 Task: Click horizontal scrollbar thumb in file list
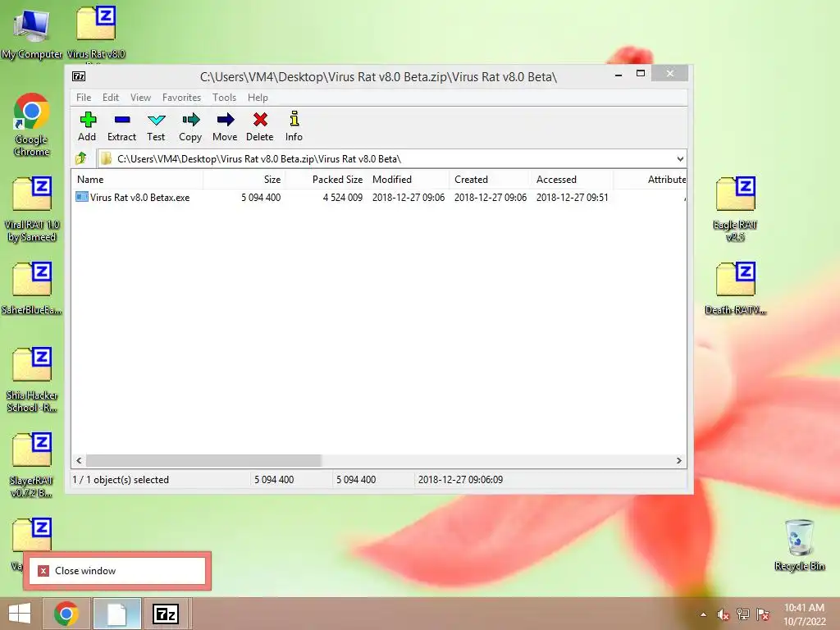[x=203, y=461]
